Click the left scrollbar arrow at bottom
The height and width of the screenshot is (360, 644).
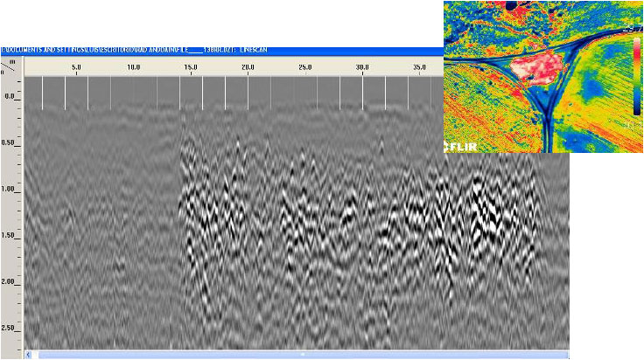[x=29, y=355]
